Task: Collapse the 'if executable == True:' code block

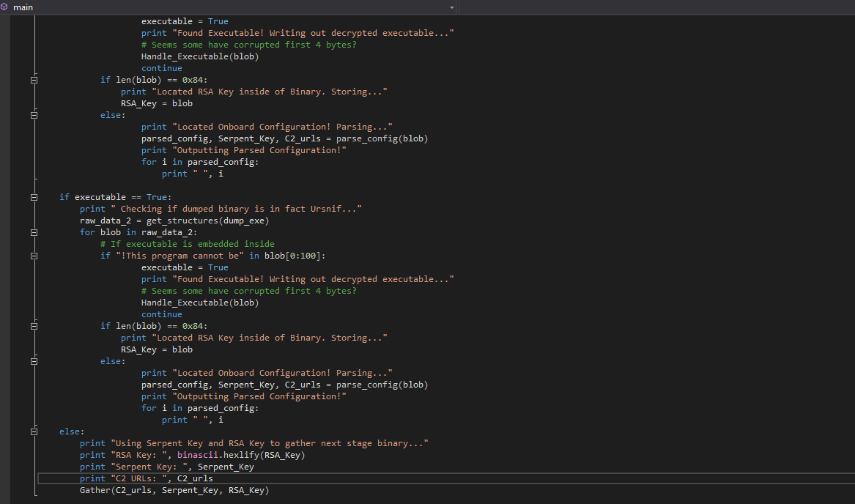Action: (x=34, y=197)
